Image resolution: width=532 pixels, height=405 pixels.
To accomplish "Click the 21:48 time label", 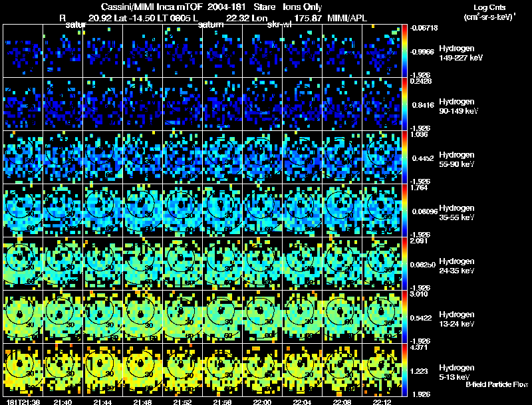I will point(142,402).
